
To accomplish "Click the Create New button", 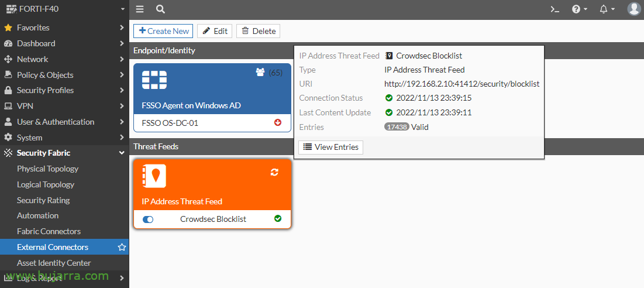I will pyautogui.click(x=163, y=31).
